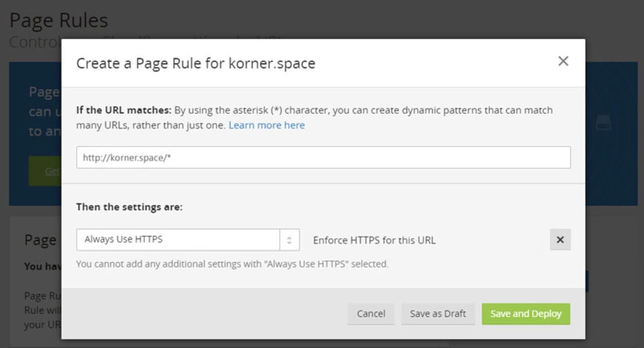
Task: Click the bold 'If the URL matches:' label
Action: (x=124, y=110)
